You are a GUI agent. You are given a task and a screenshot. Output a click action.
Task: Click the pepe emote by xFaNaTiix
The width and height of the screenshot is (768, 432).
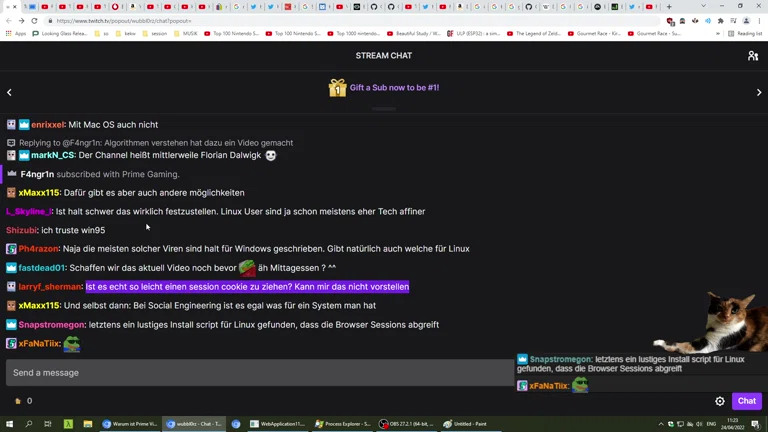point(72,344)
